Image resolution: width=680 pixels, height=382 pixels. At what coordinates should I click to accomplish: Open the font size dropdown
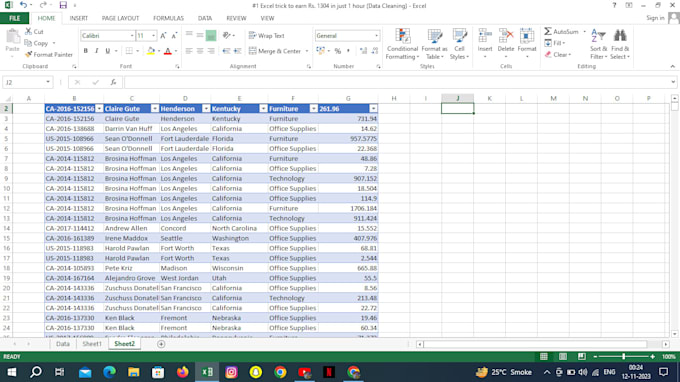(153, 36)
